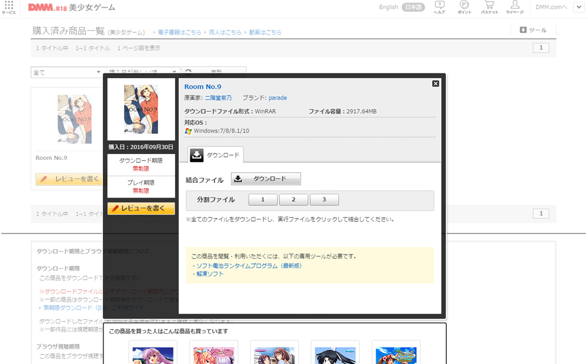Open the ツール download tool button
This screenshot has height=364, width=588.
click(533, 30)
